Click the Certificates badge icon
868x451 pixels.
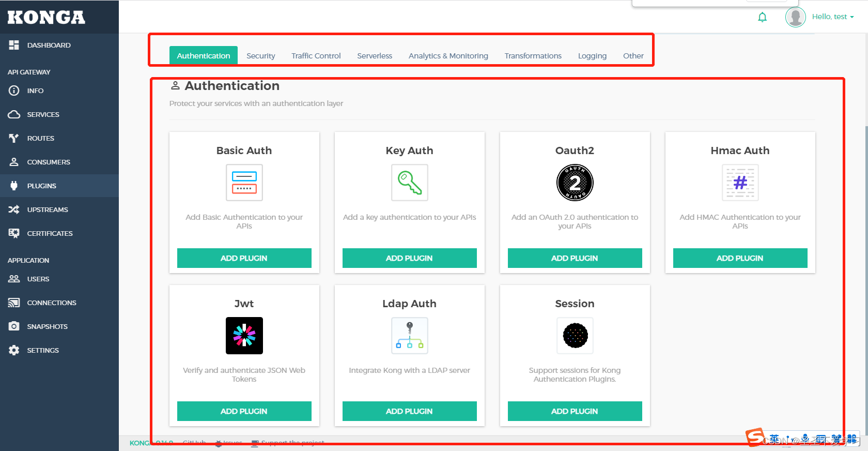pyautogui.click(x=14, y=233)
